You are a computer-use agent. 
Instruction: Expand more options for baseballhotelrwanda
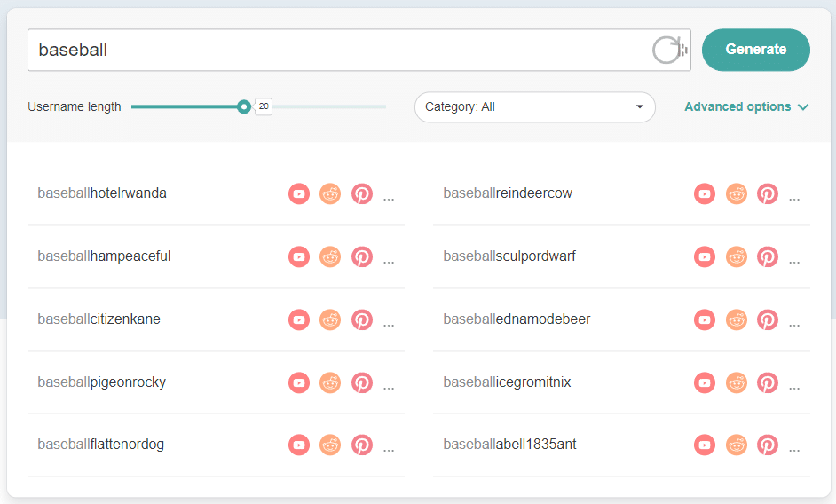389,200
